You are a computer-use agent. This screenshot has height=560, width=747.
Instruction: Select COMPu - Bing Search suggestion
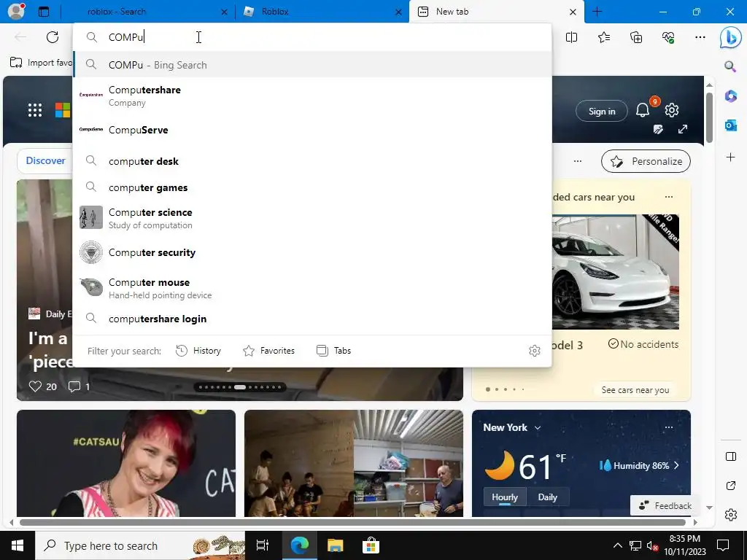(312, 65)
